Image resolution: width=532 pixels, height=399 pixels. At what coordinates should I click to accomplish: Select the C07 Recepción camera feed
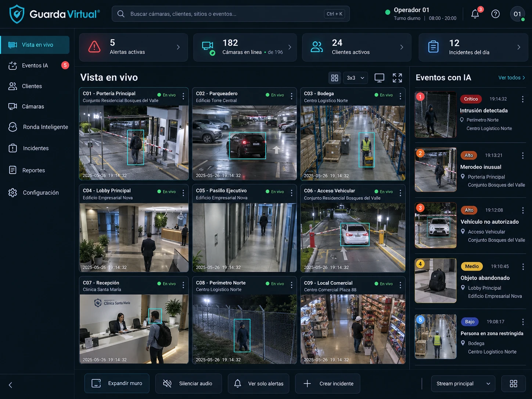coord(134,329)
